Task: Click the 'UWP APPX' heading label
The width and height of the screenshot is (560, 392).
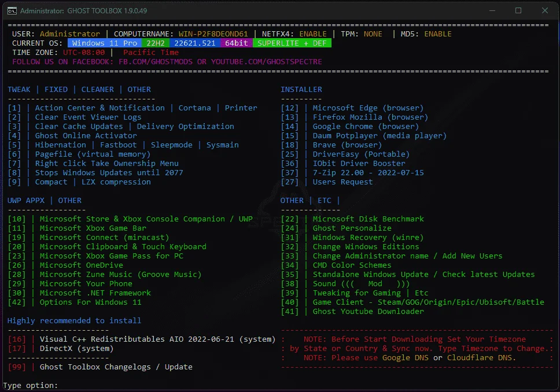Action: click(x=25, y=201)
